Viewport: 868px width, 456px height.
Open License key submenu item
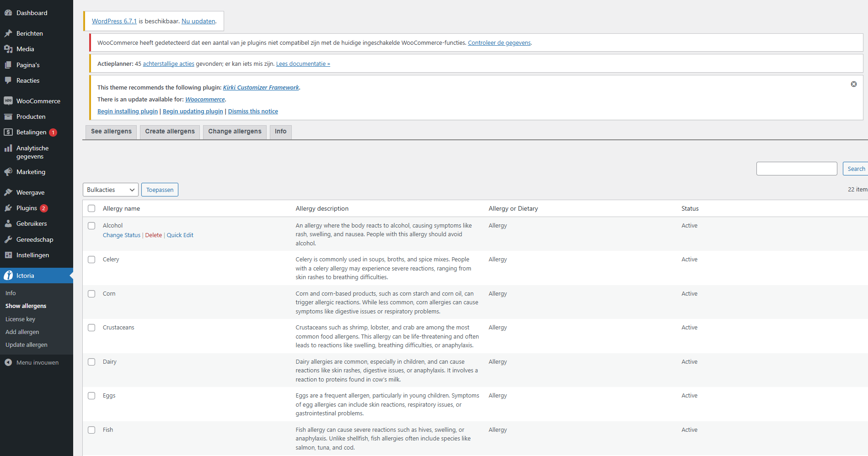(20, 319)
